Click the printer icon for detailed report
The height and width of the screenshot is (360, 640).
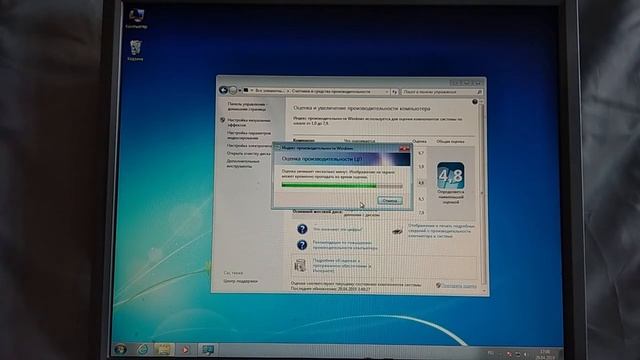(397, 231)
